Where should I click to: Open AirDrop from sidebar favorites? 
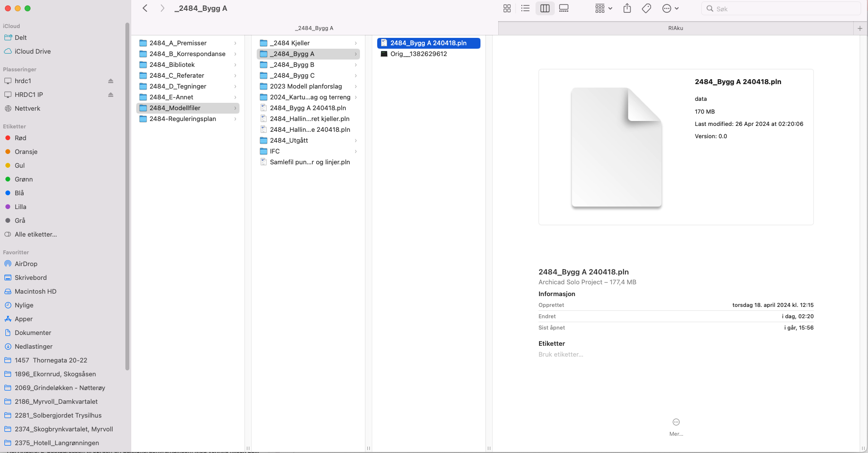[x=26, y=264]
